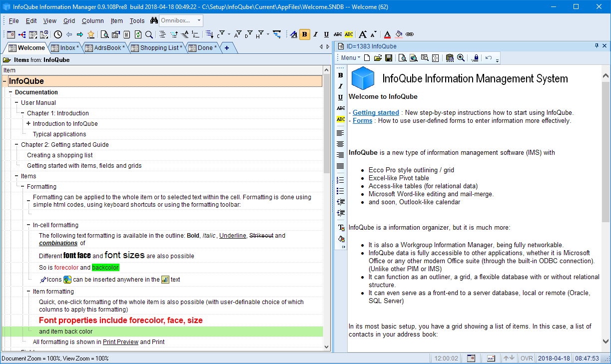Click the magnifying glass search icon
This screenshot has height=364, width=611.
pyautogui.click(x=149, y=34)
